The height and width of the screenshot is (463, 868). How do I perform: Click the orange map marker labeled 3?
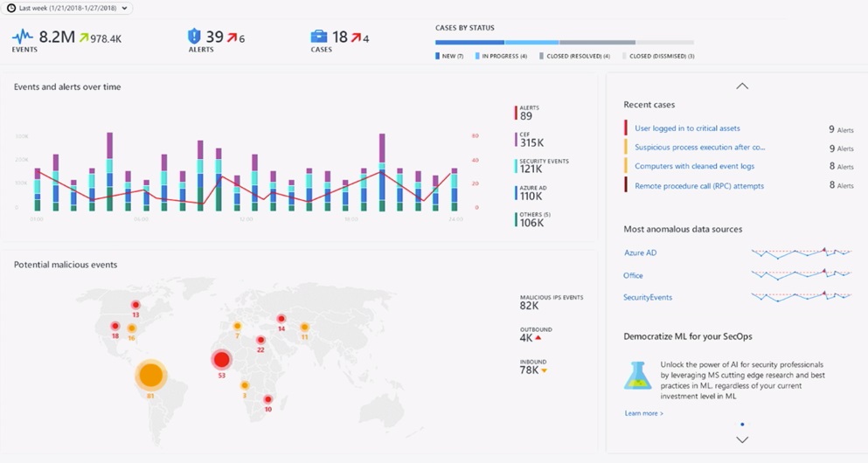tap(244, 385)
